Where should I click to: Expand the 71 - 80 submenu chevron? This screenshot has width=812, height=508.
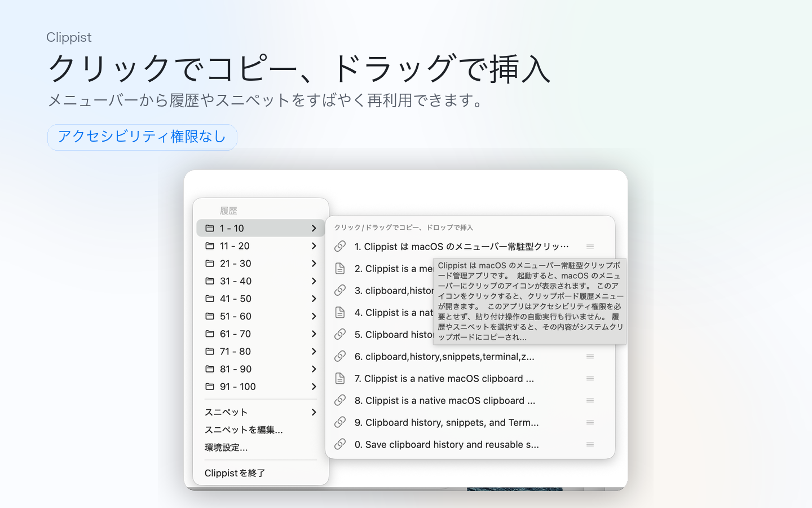(x=314, y=351)
